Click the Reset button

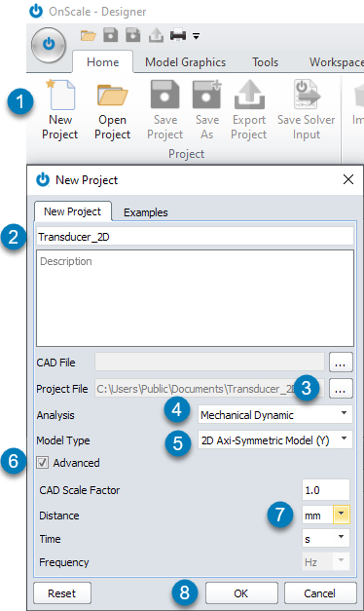tap(62, 593)
